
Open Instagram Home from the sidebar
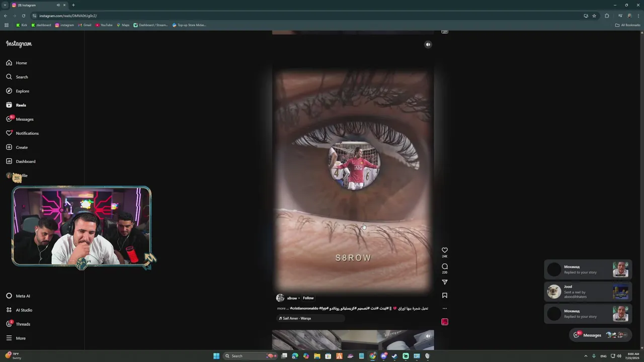click(x=17, y=63)
